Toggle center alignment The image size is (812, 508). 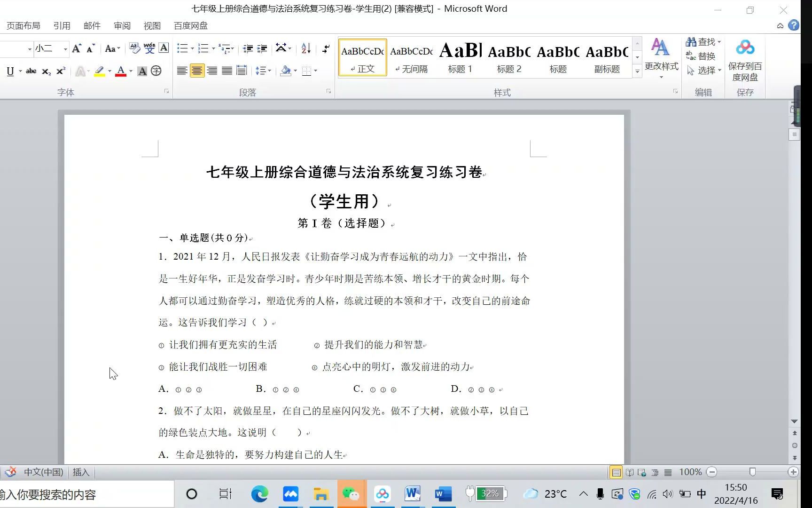197,71
